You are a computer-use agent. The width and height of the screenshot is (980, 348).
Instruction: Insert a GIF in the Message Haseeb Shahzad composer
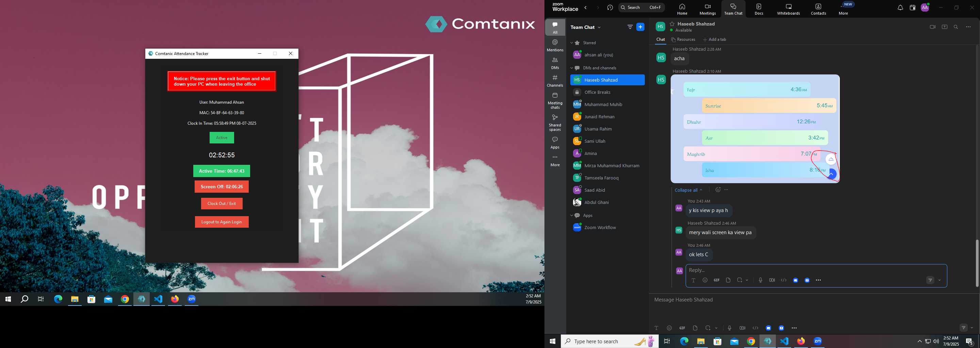coord(682,328)
